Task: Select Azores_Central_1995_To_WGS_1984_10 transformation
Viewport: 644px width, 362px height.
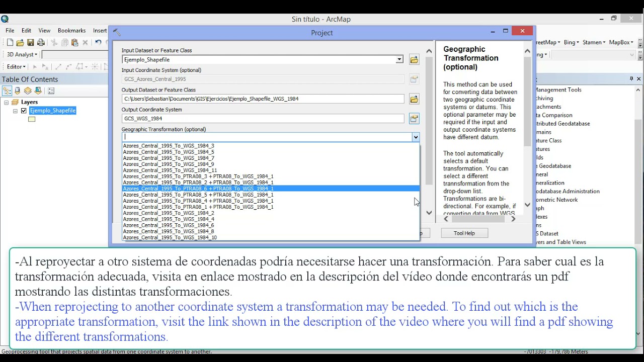Action: pyautogui.click(x=271, y=237)
